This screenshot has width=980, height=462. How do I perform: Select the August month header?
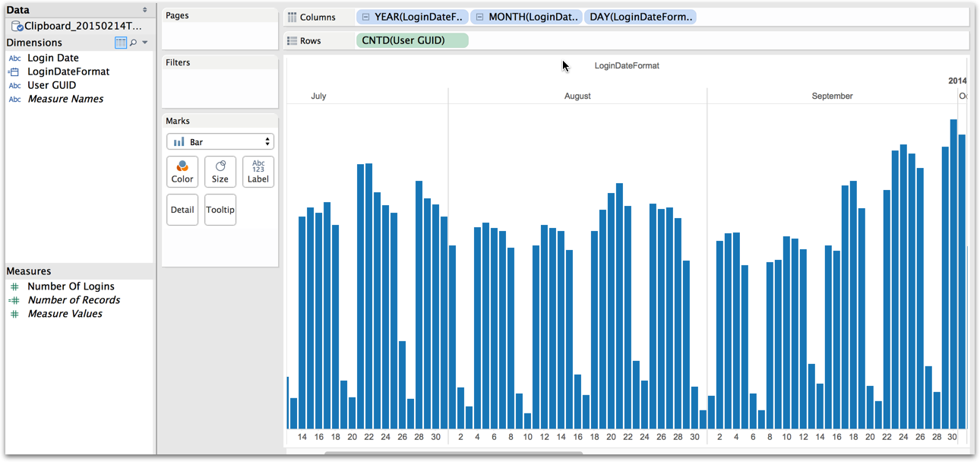(x=577, y=97)
